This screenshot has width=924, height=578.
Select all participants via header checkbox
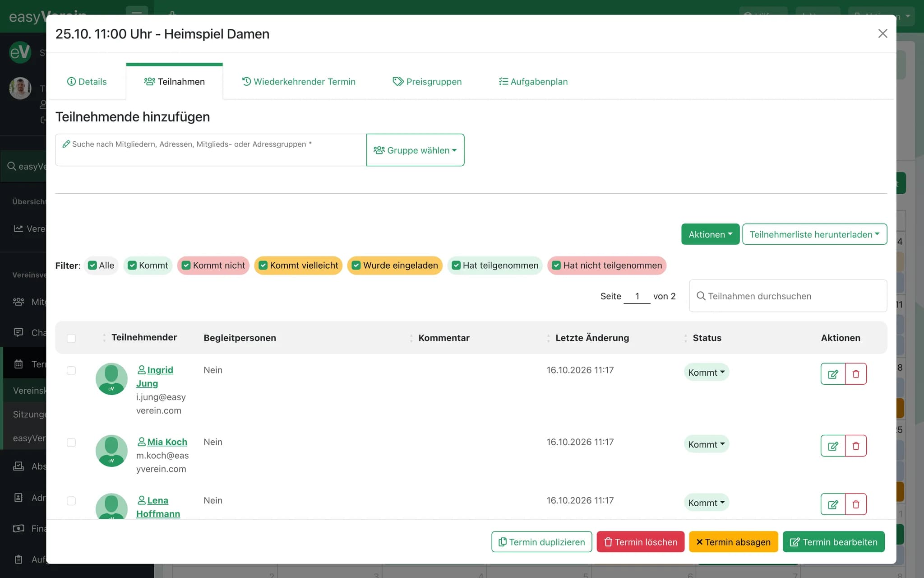[71, 338]
